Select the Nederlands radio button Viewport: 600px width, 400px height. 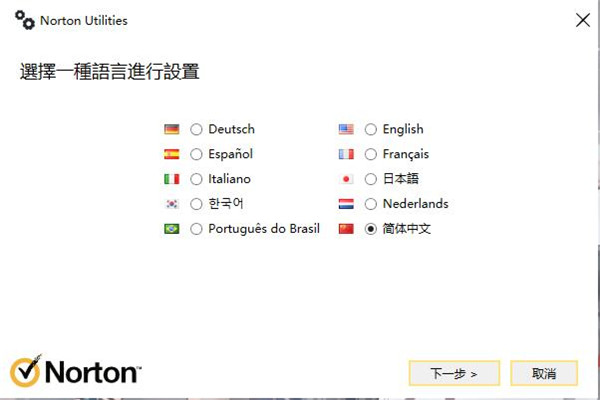tap(370, 204)
